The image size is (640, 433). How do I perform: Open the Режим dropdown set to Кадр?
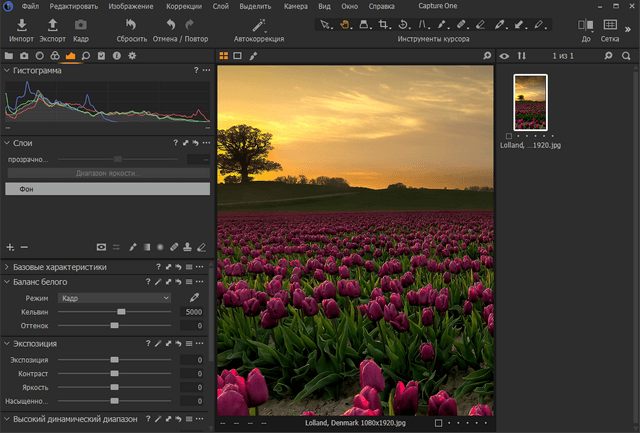click(x=113, y=298)
